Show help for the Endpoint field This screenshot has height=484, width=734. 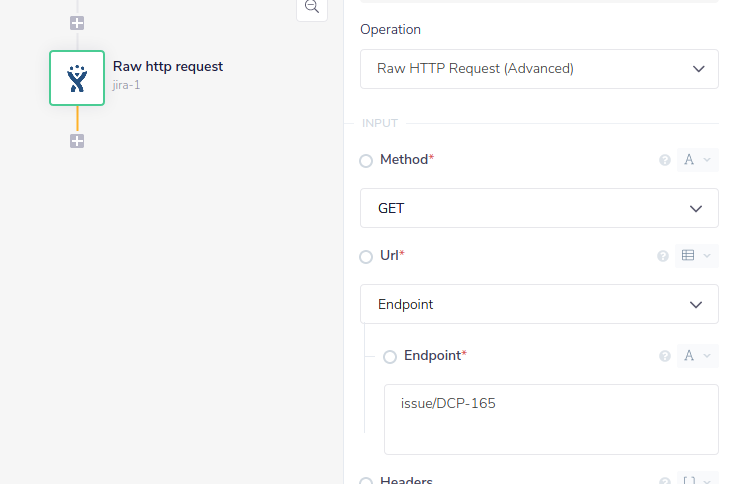(x=663, y=356)
